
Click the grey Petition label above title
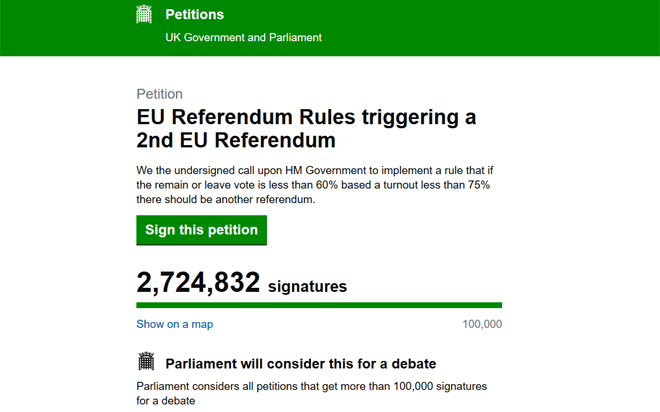click(x=159, y=94)
